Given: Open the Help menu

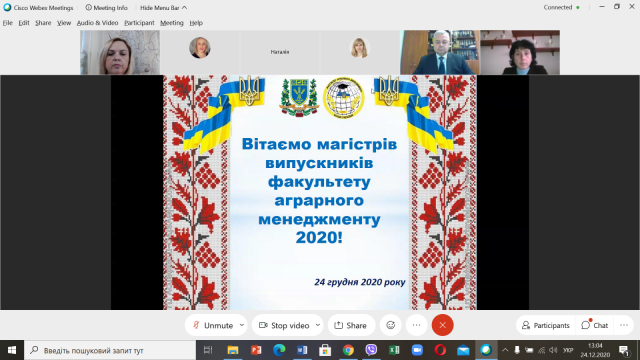Looking at the screenshot, I should (x=196, y=23).
